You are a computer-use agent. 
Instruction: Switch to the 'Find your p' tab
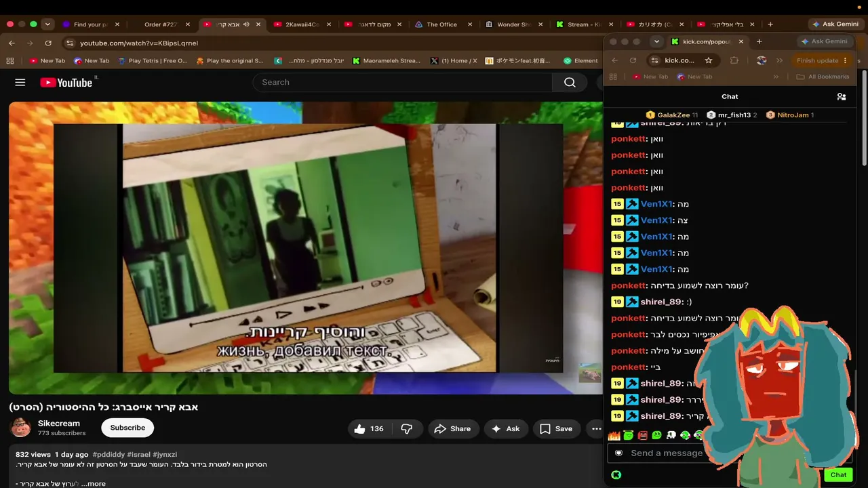click(x=90, y=24)
